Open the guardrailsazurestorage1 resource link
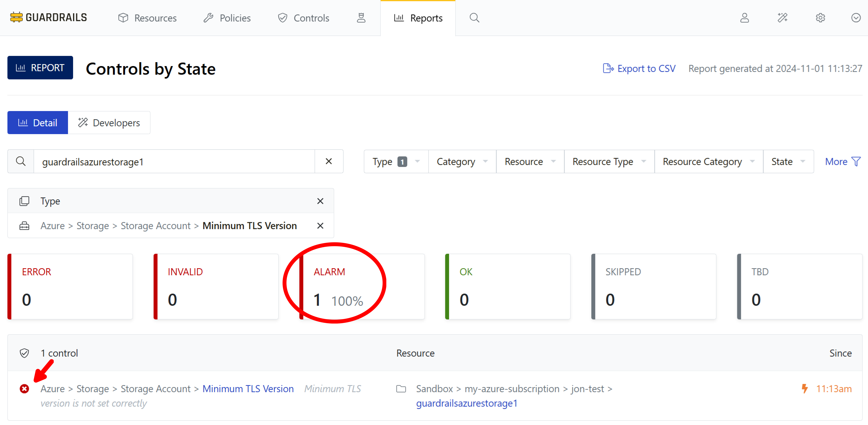Screen dimensions: 868x425 click(x=466, y=403)
